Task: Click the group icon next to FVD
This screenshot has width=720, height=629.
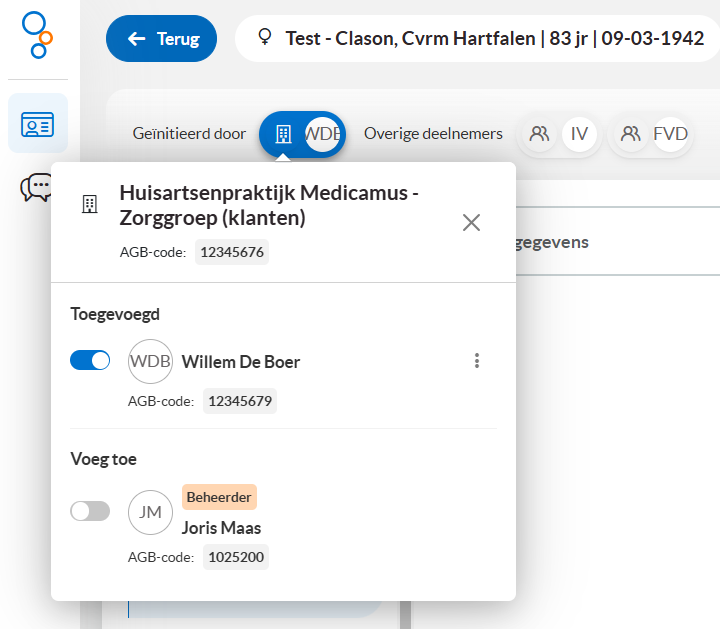Action: click(631, 134)
